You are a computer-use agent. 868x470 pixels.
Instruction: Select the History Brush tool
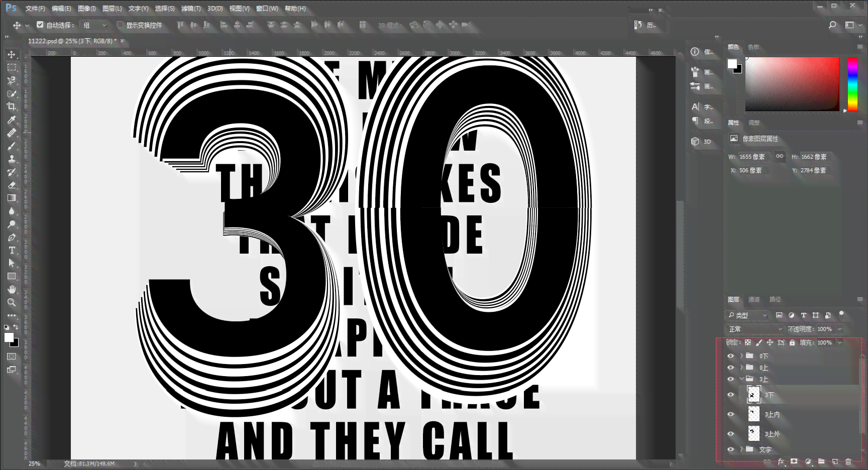pyautogui.click(x=12, y=172)
